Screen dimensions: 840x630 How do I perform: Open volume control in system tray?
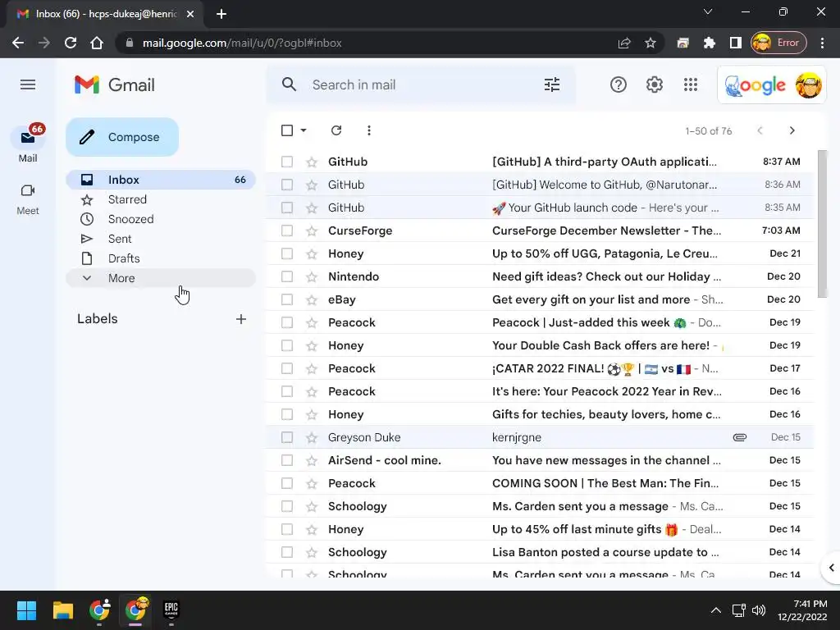[759, 610]
